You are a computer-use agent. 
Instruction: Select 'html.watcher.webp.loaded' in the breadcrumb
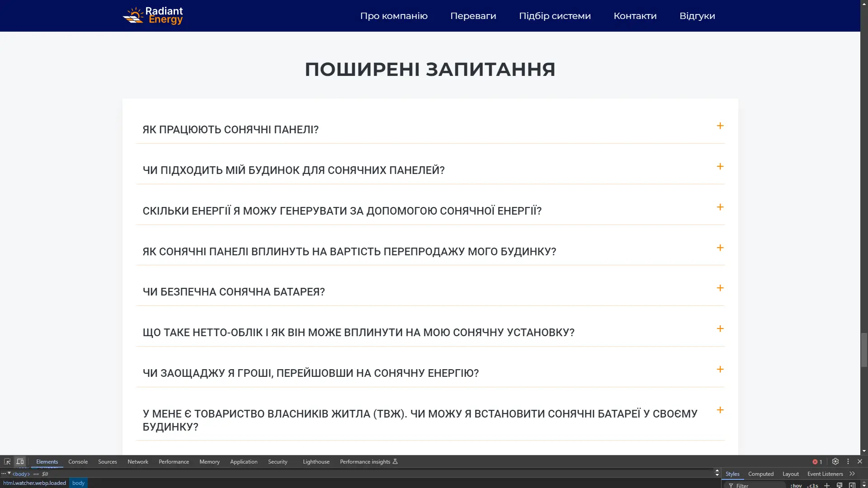[x=34, y=483]
